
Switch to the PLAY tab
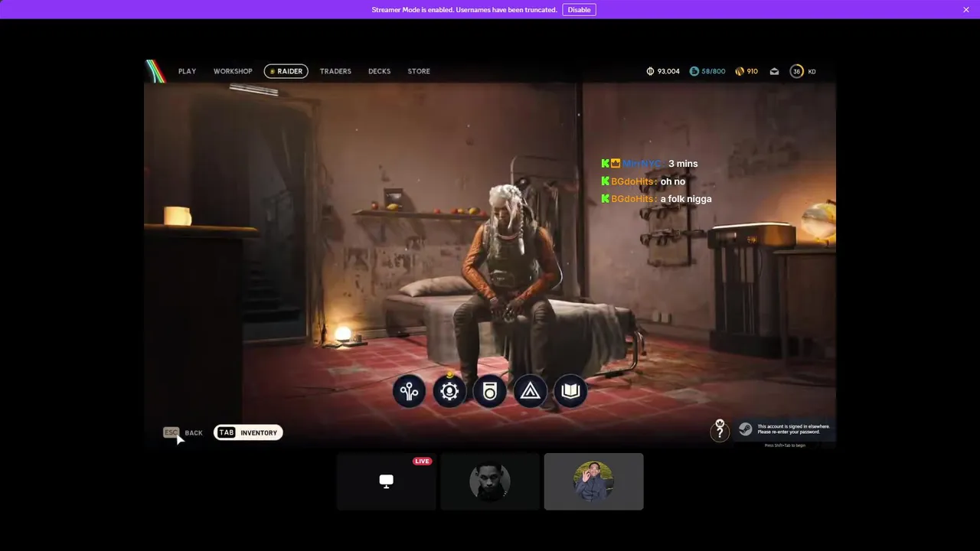pos(187,71)
